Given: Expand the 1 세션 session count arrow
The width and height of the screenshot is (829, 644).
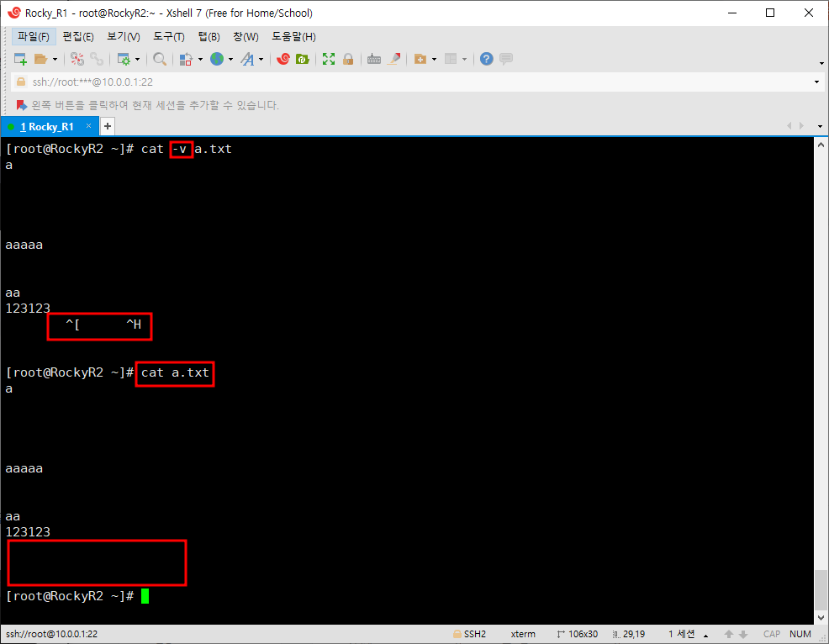Looking at the screenshot, I should click(705, 636).
